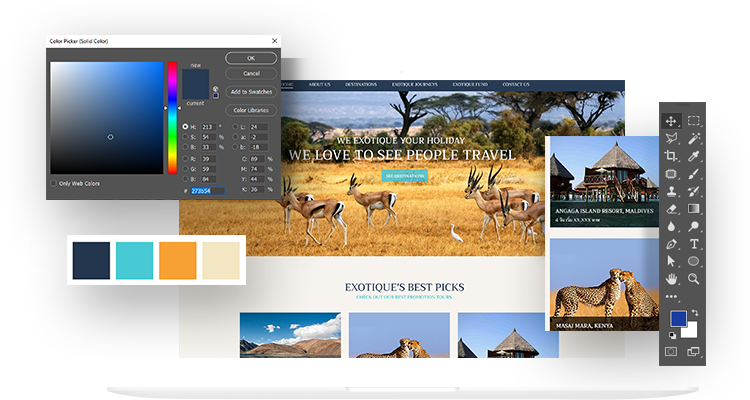Click the Add to Swatches button
This screenshot has height=400, width=750.
coord(251,92)
